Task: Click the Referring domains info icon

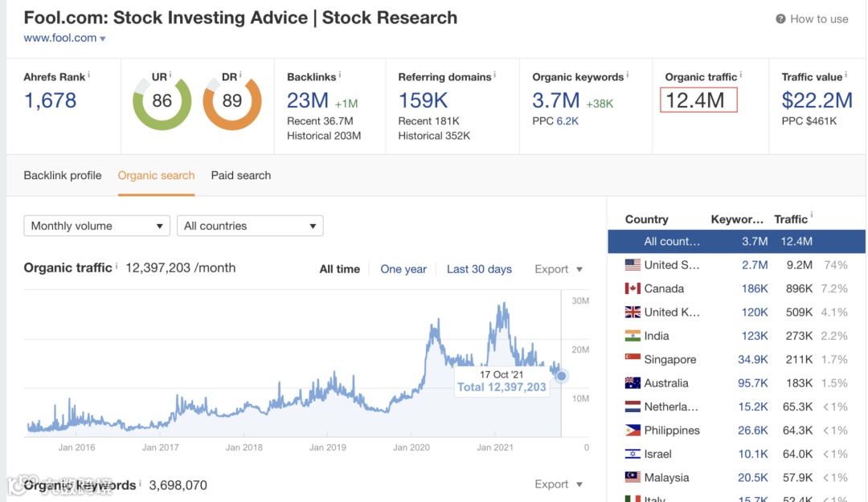Action: [494, 74]
